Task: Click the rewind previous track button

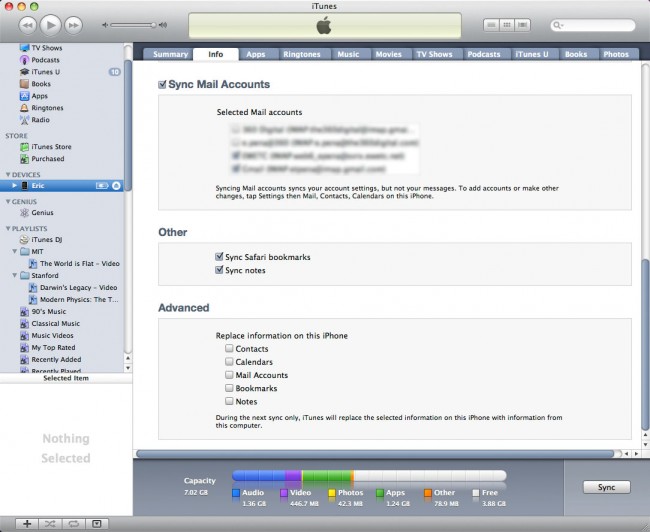Action: pos(27,25)
